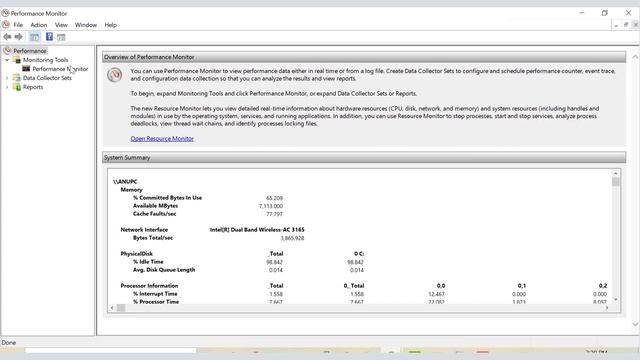Click the 65.209 committed bytes value
The image size is (640, 360).
click(274, 198)
